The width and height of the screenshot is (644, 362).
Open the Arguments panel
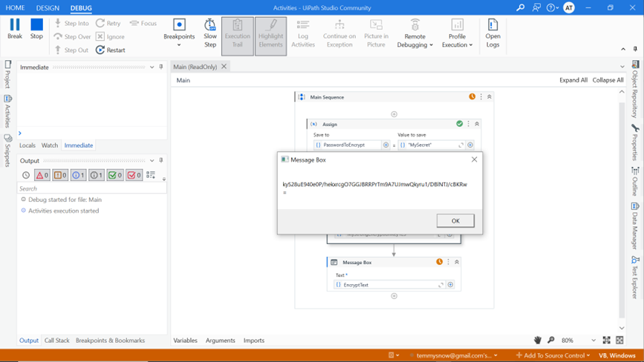point(220,340)
